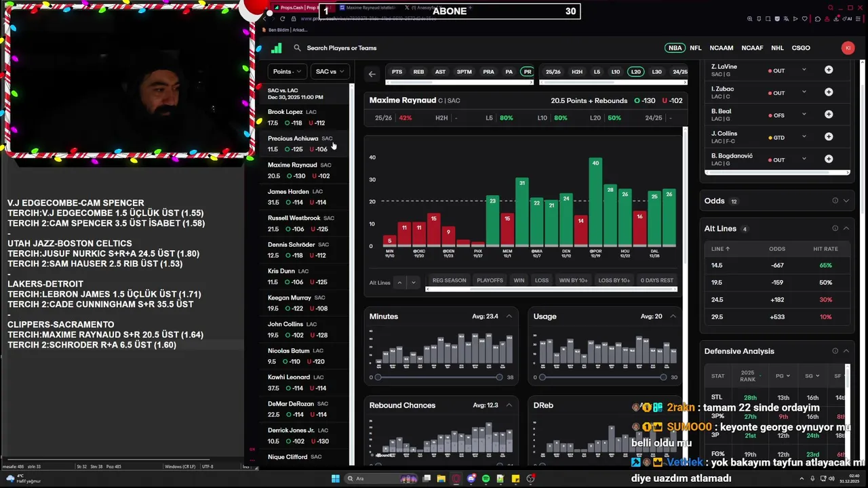This screenshot has width=868, height=488.
Task: Show hidden system tray icons
Action: [x=802, y=479]
